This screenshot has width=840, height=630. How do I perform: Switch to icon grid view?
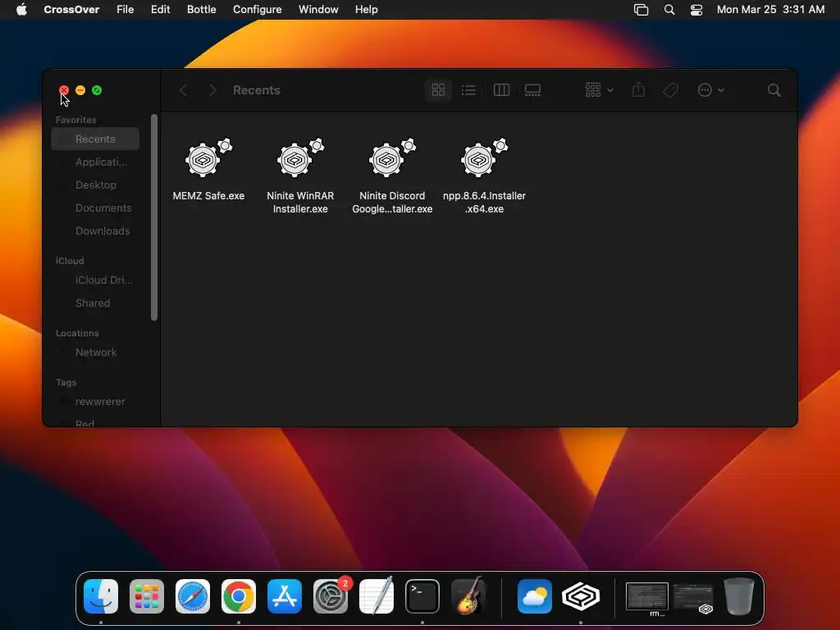pos(438,90)
